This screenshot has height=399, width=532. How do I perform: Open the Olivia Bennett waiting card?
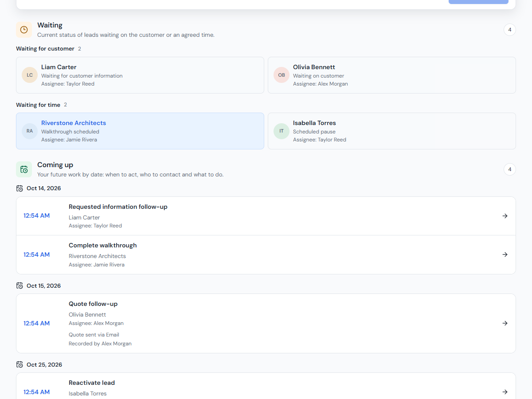(x=392, y=75)
